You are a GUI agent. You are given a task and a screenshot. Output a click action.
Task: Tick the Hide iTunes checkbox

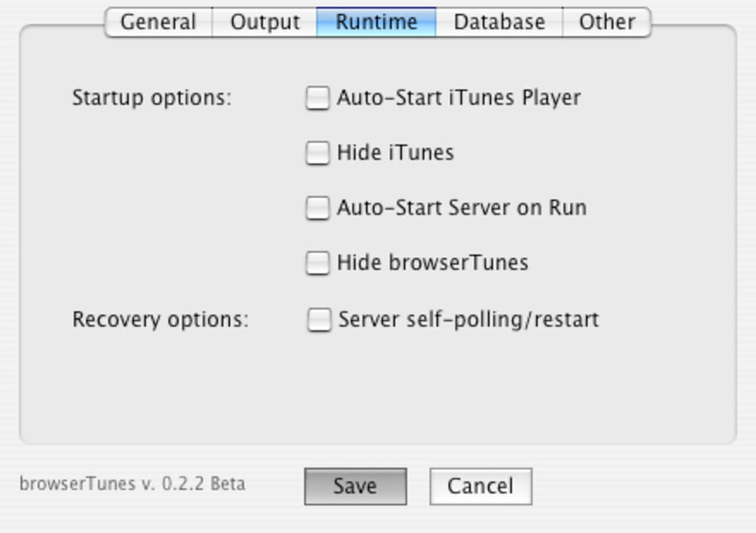[x=317, y=153]
